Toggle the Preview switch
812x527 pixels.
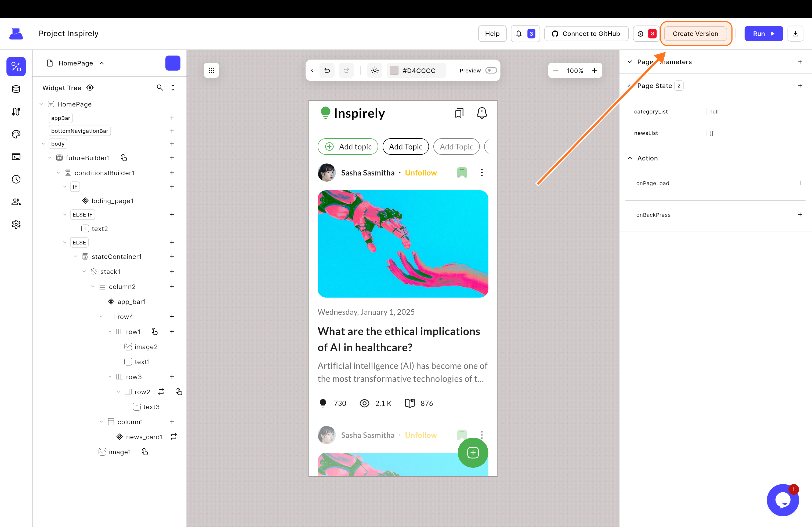(x=491, y=71)
